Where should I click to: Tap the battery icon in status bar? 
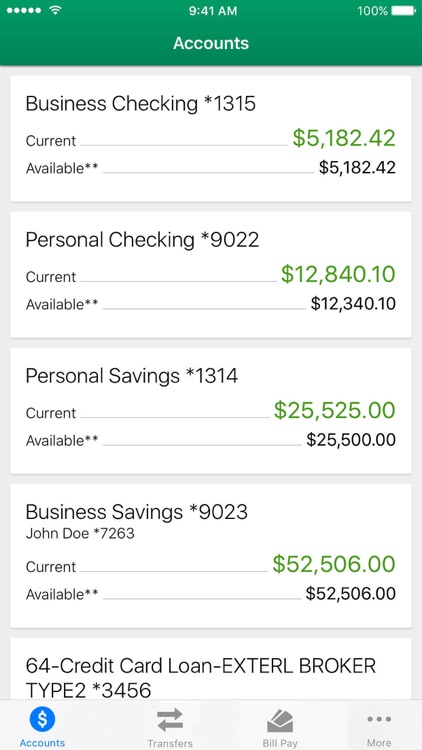(x=403, y=11)
